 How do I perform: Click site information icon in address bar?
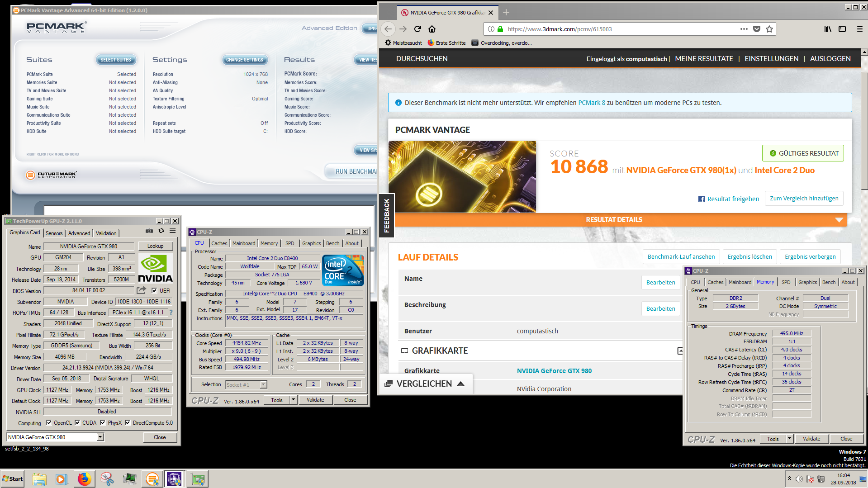click(491, 29)
